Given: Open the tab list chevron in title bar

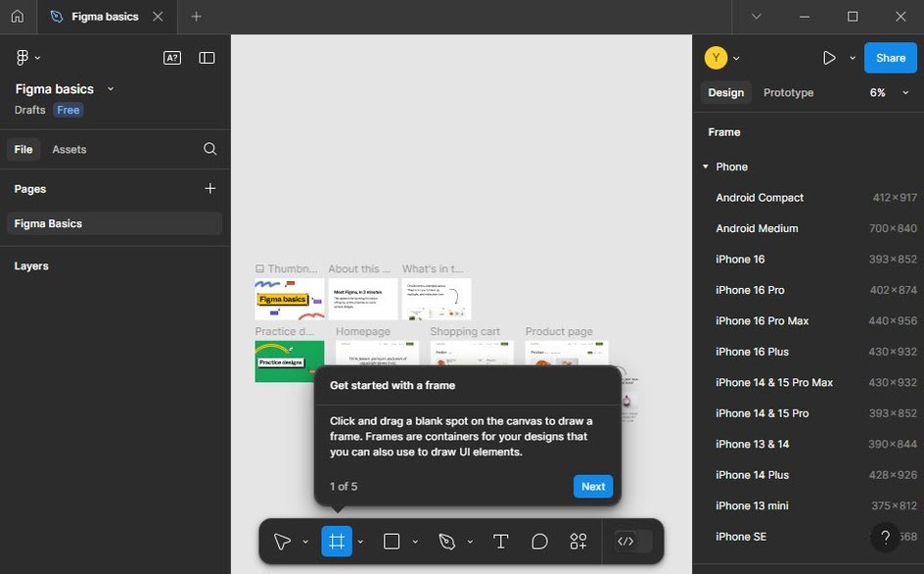Looking at the screenshot, I should pyautogui.click(x=756, y=17).
